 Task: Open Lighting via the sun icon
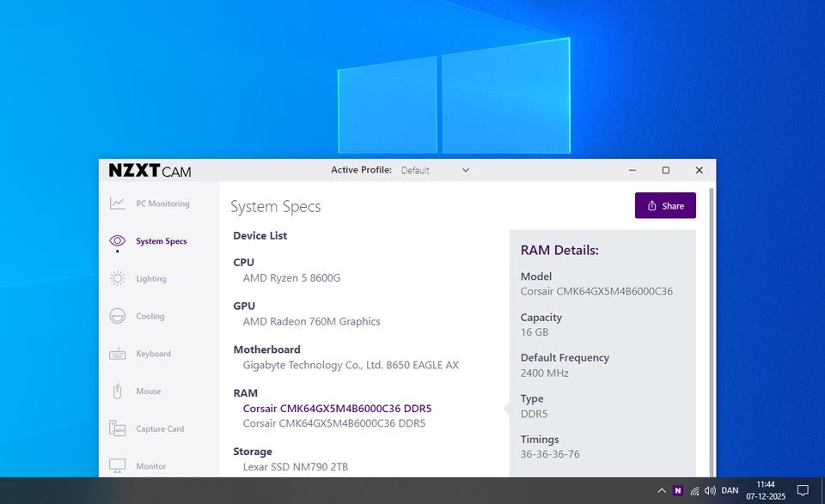tap(118, 279)
